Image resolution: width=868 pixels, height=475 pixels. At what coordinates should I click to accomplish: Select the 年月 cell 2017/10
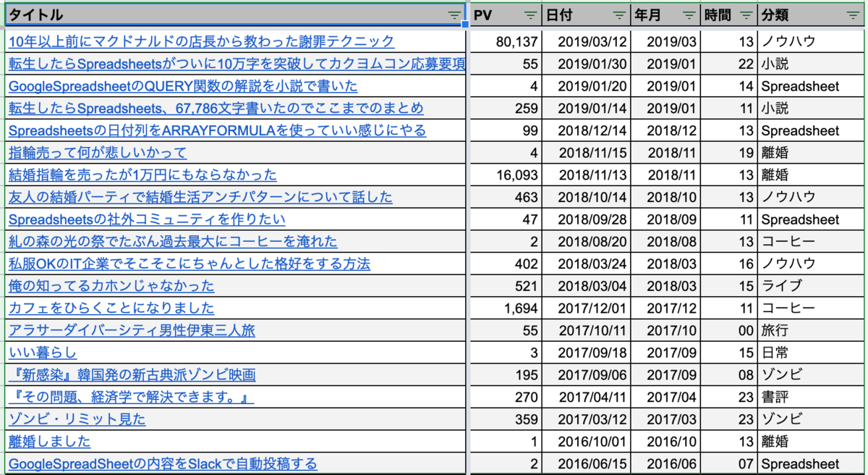click(x=666, y=331)
